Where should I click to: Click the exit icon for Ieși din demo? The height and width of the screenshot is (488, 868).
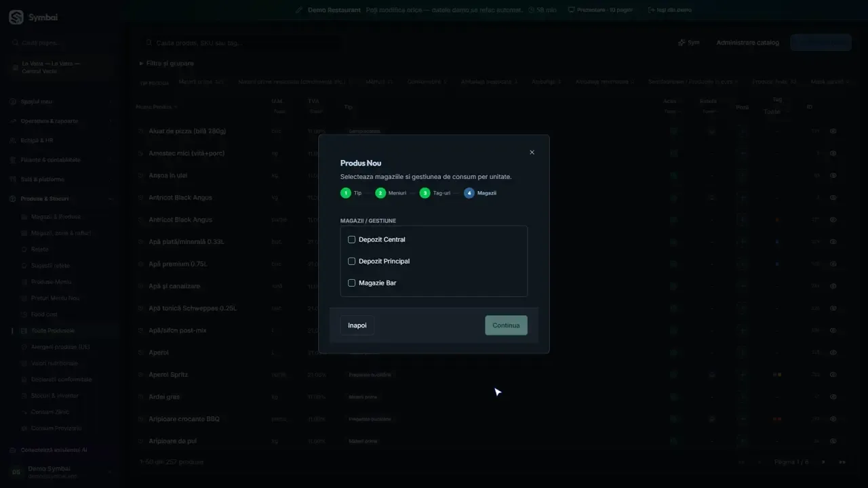pos(652,10)
